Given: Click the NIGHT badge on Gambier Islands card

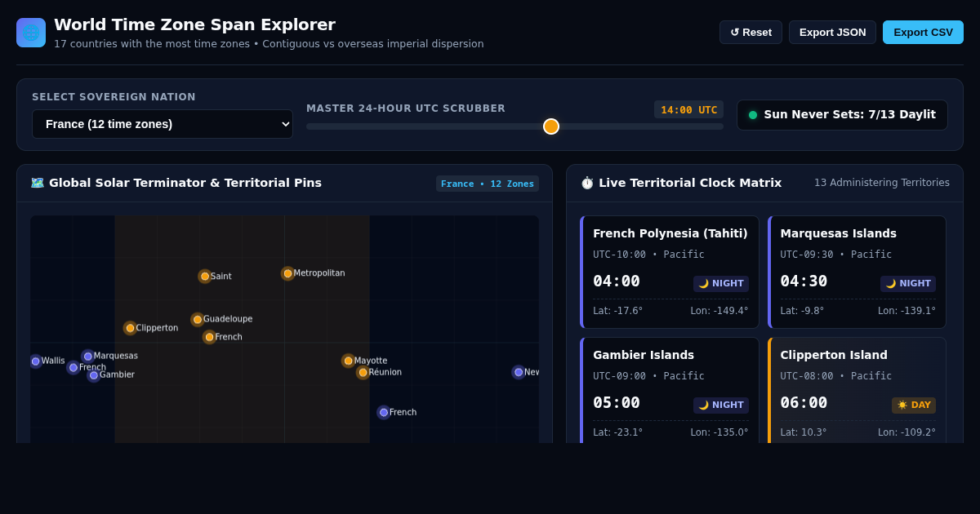Looking at the screenshot, I should (721, 405).
